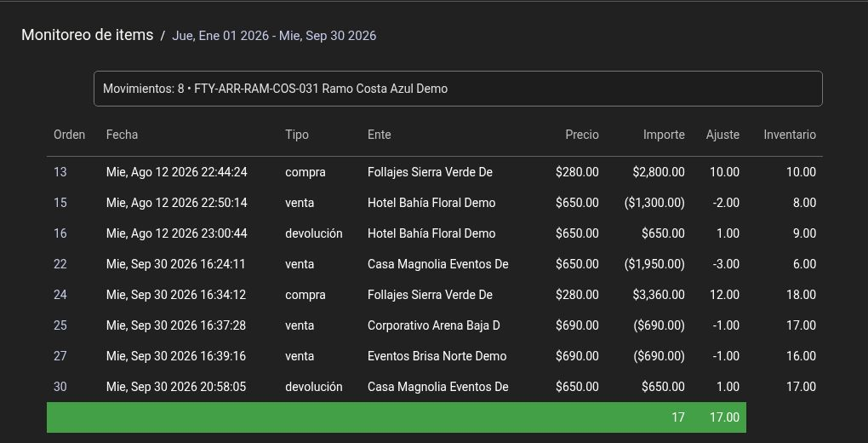The height and width of the screenshot is (443, 868).
Task: Select date Mie, Sep 30 2026 16:24:11
Action: point(175,264)
